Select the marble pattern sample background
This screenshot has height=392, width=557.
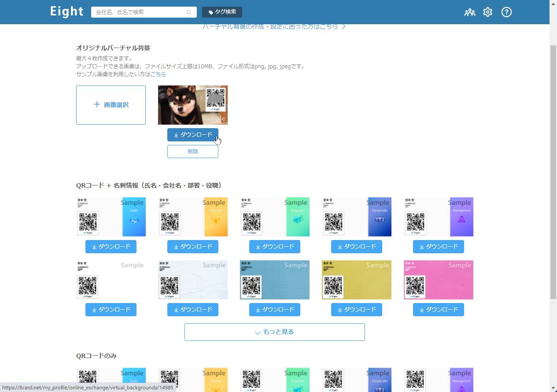(x=193, y=280)
